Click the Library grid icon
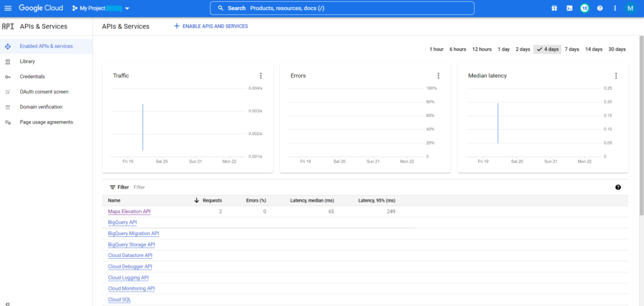This screenshot has width=644, height=306. [x=8, y=62]
